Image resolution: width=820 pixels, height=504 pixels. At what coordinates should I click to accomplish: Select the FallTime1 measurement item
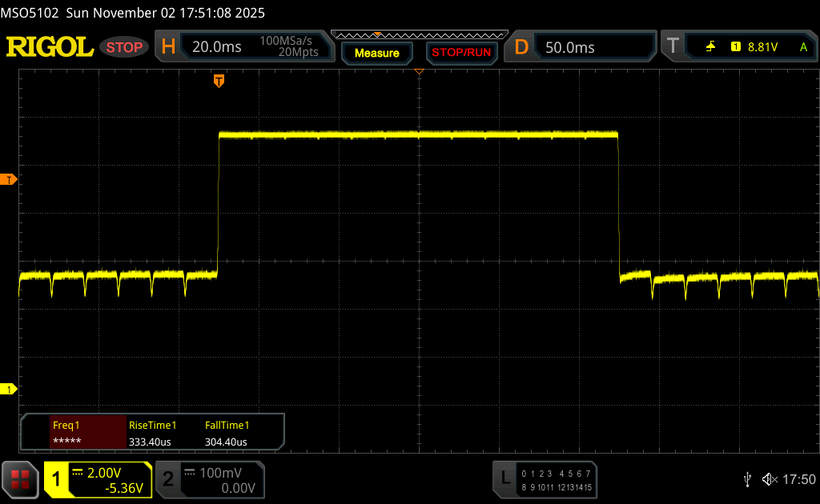point(227,433)
